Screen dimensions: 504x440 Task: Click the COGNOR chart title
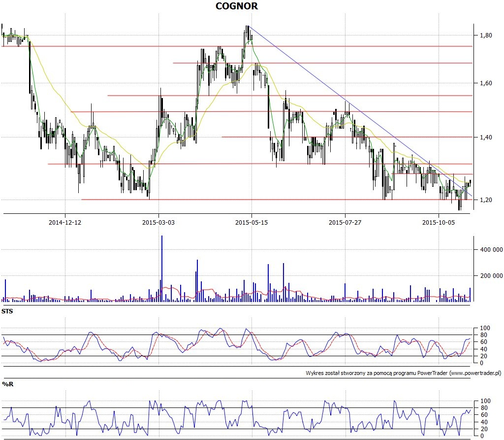click(x=237, y=6)
